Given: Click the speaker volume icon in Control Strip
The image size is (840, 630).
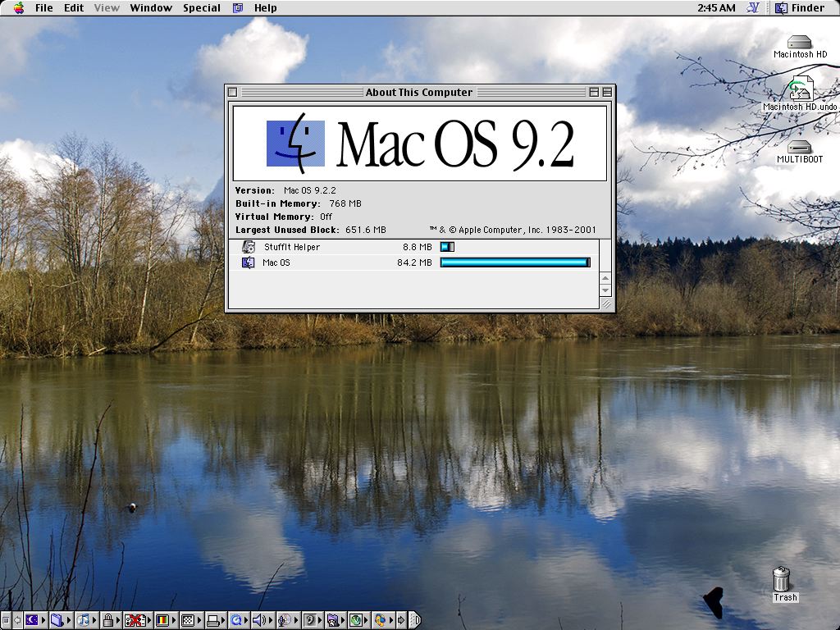Looking at the screenshot, I should click(x=258, y=620).
